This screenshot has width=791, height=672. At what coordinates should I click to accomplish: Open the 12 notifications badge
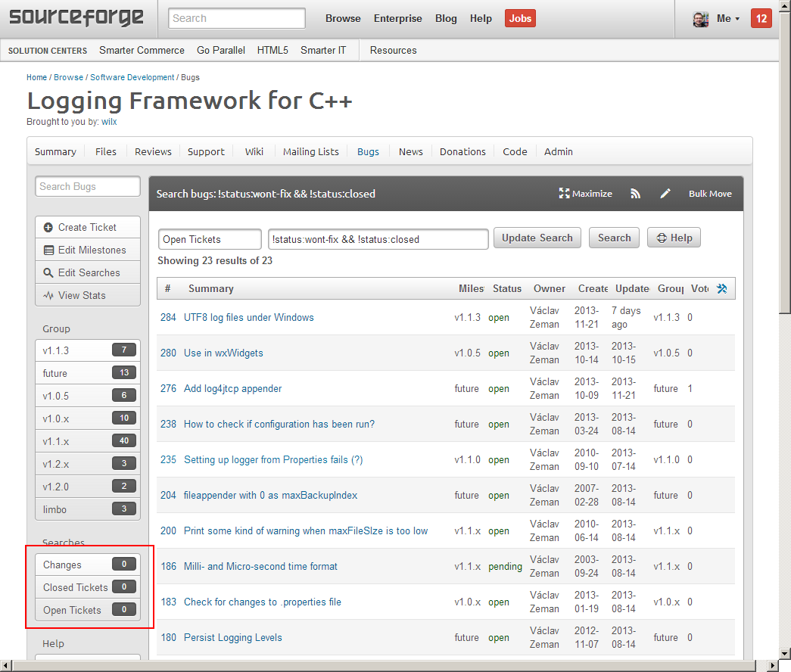tap(761, 19)
